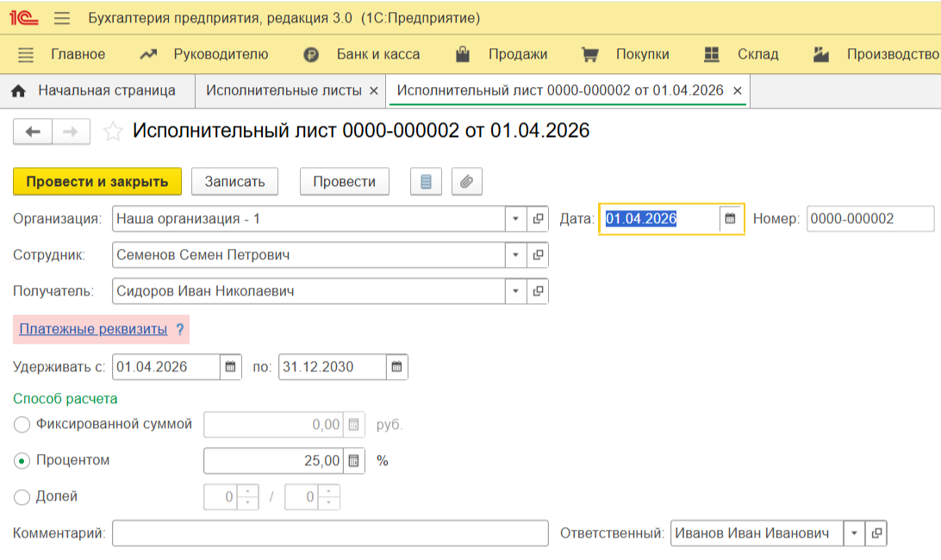Show help for Платежные реквизиты question mark
Image resolution: width=941 pixels, height=560 pixels.
point(179,329)
